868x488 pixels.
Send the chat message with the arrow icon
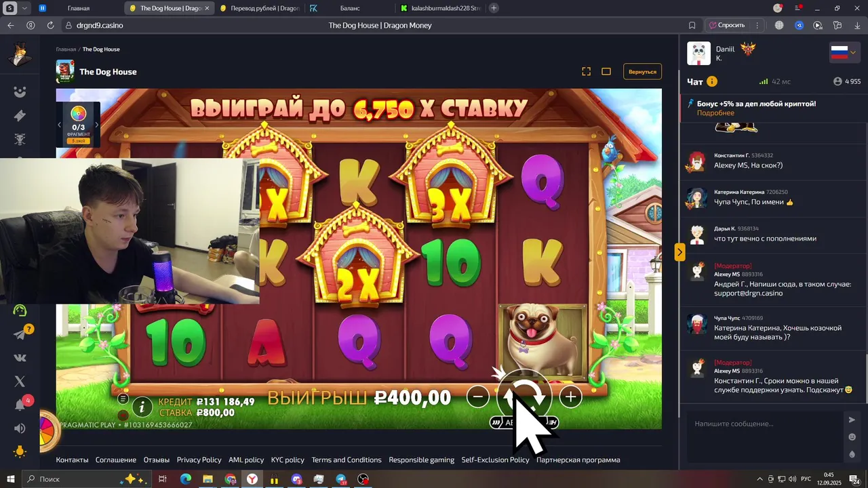click(852, 420)
